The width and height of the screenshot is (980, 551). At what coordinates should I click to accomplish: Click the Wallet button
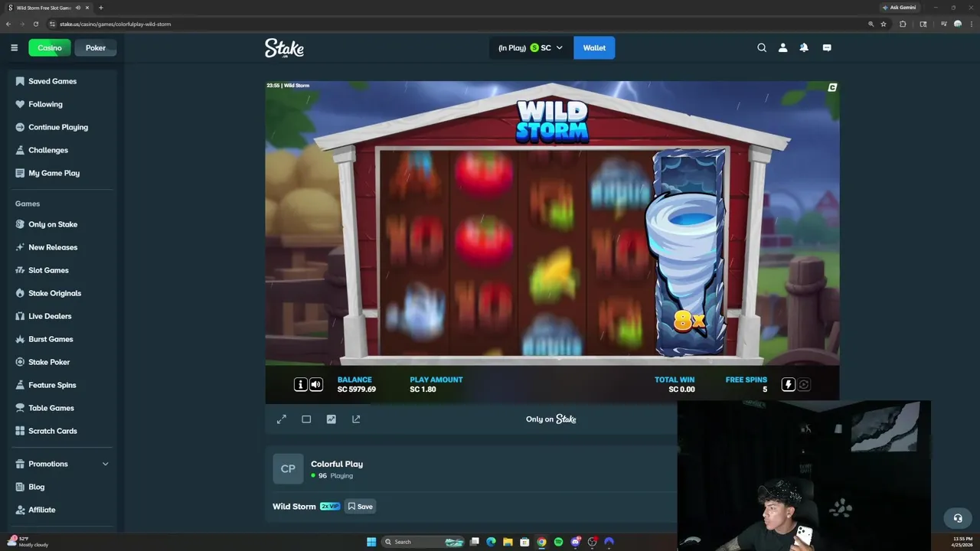(594, 47)
